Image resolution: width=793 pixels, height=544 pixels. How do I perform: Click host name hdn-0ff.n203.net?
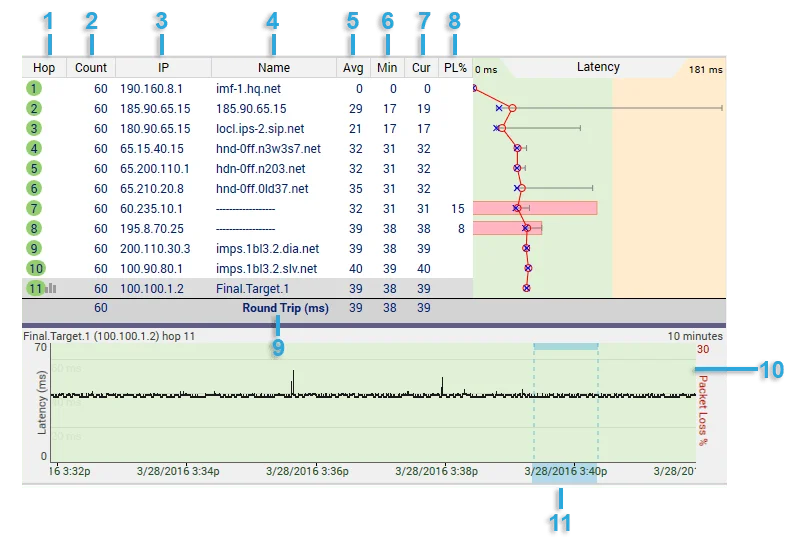261,169
